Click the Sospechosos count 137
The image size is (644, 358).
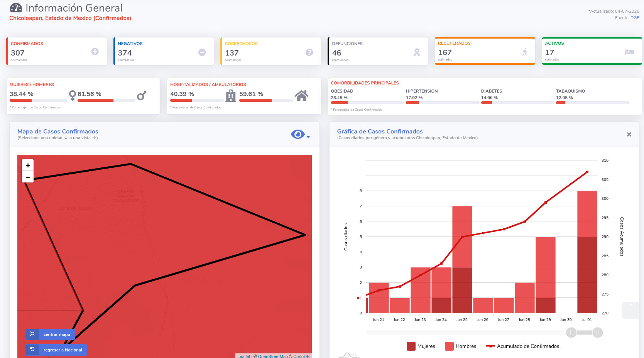click(232, 53)
